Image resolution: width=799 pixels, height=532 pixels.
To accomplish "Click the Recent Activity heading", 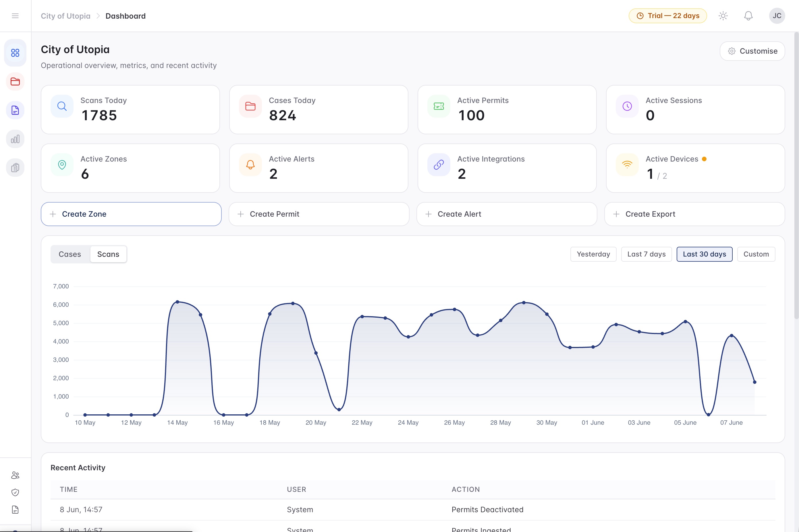I will (x=78, y=467).
